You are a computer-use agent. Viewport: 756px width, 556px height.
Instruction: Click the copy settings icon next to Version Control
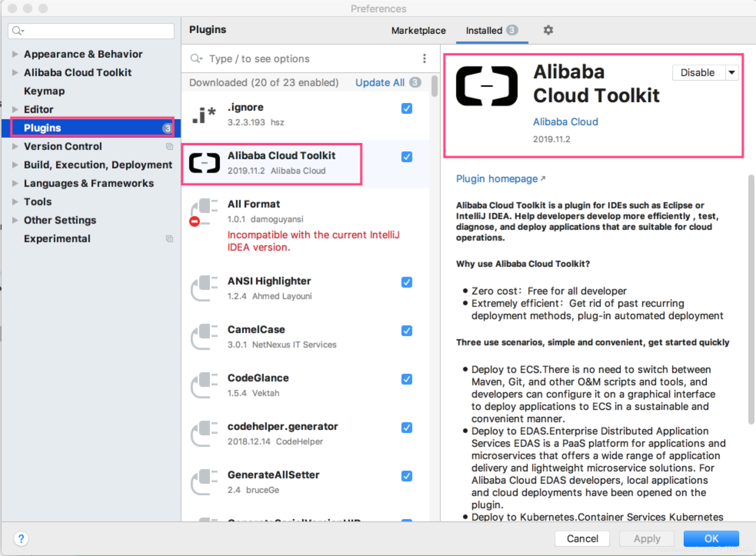169,146
